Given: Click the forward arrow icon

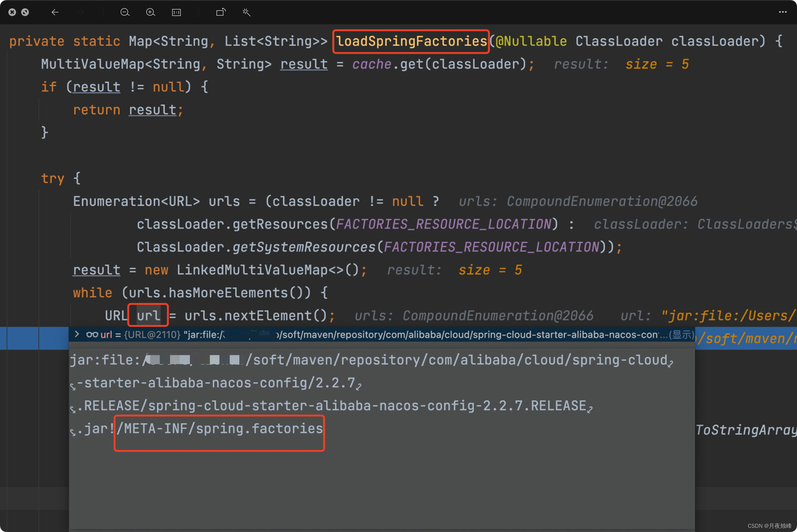Looking at the screenshot, I should click(x=81, y=12).
